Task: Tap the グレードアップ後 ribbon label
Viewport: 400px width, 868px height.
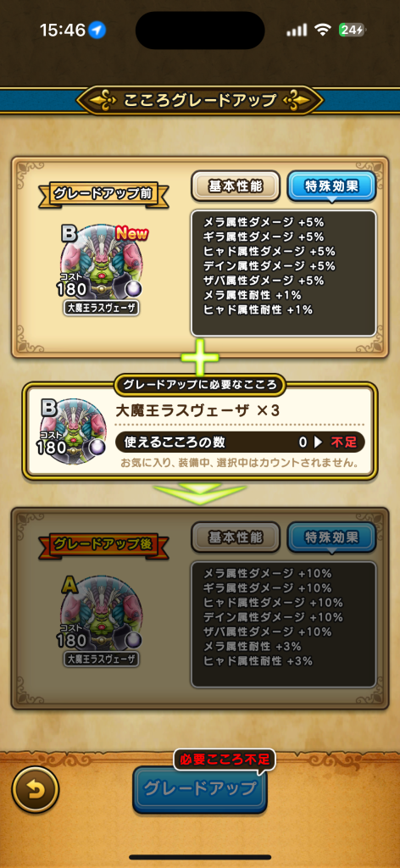Action: click(103, 545)
